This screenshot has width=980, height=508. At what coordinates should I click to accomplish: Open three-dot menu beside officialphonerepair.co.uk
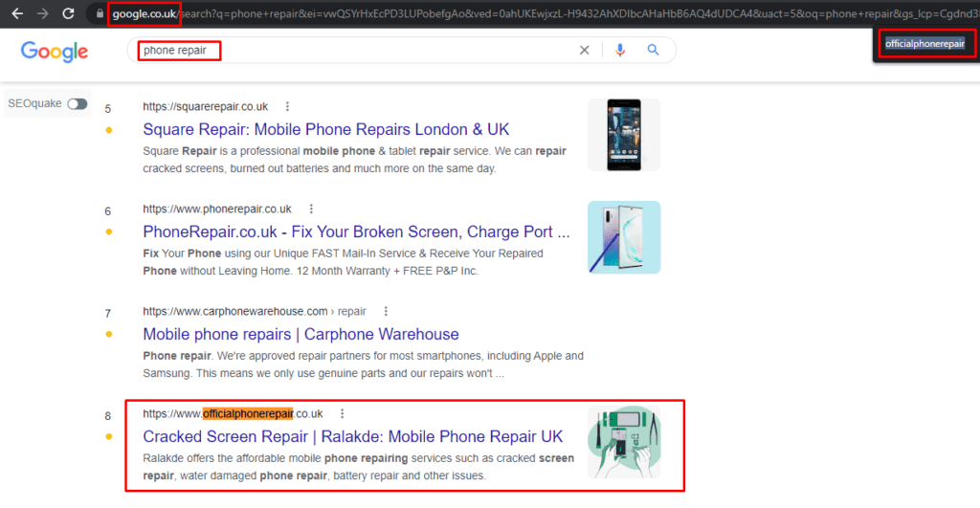tap(342, 413)
